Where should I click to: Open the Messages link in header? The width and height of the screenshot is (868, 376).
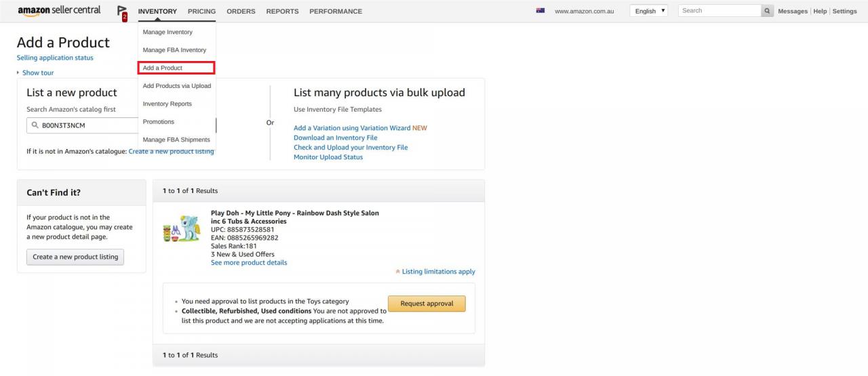click(793, 11)
